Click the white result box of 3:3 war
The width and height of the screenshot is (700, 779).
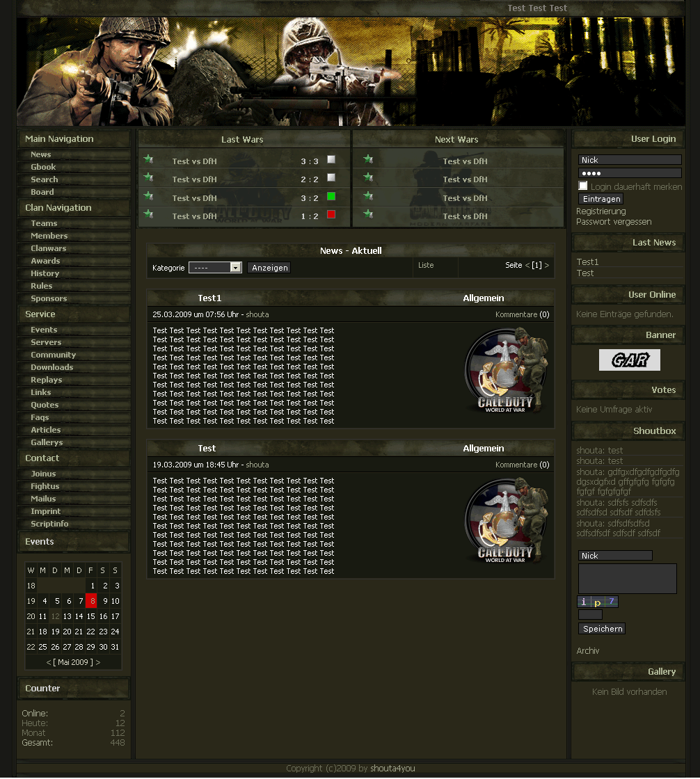click(x=331, y=159)
